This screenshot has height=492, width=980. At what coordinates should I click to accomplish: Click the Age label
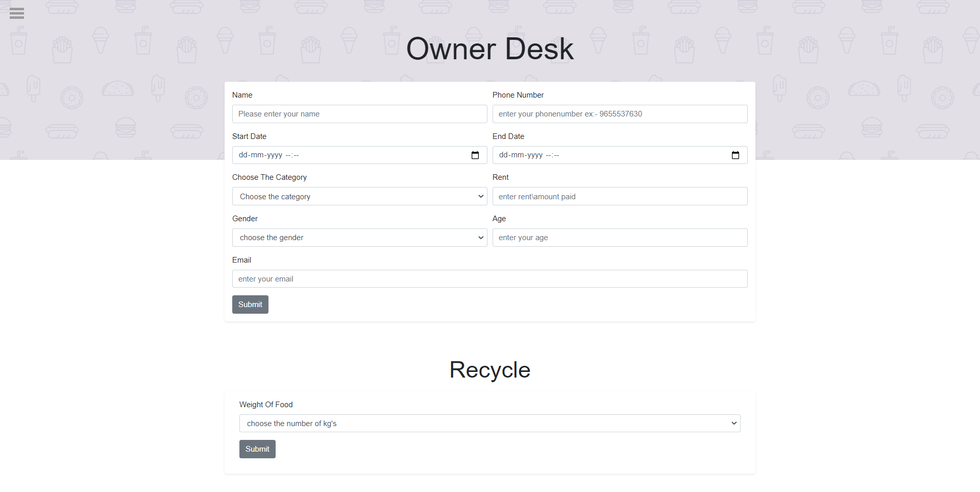pos(499,219)
